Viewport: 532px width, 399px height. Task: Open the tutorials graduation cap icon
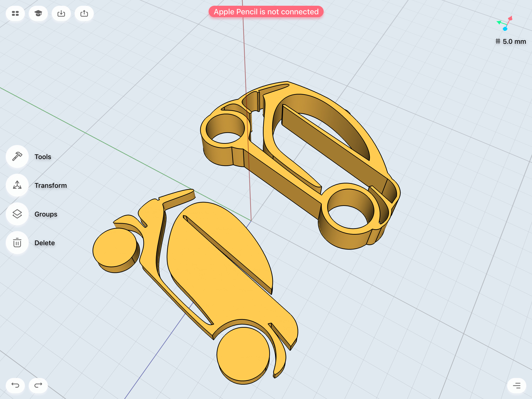click(x=38, y=13)
